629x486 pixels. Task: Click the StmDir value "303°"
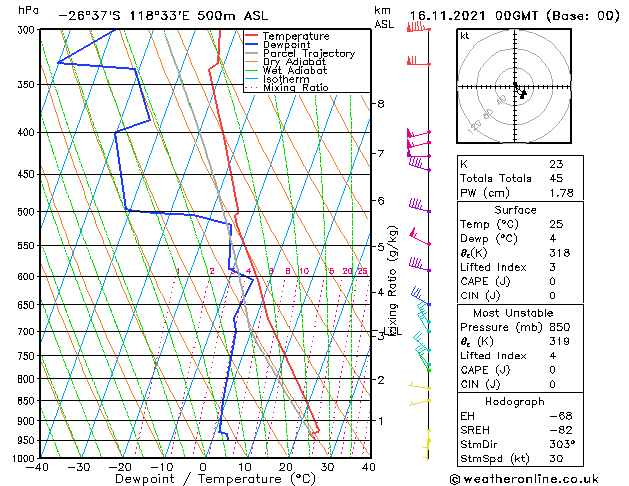point(562,444)
